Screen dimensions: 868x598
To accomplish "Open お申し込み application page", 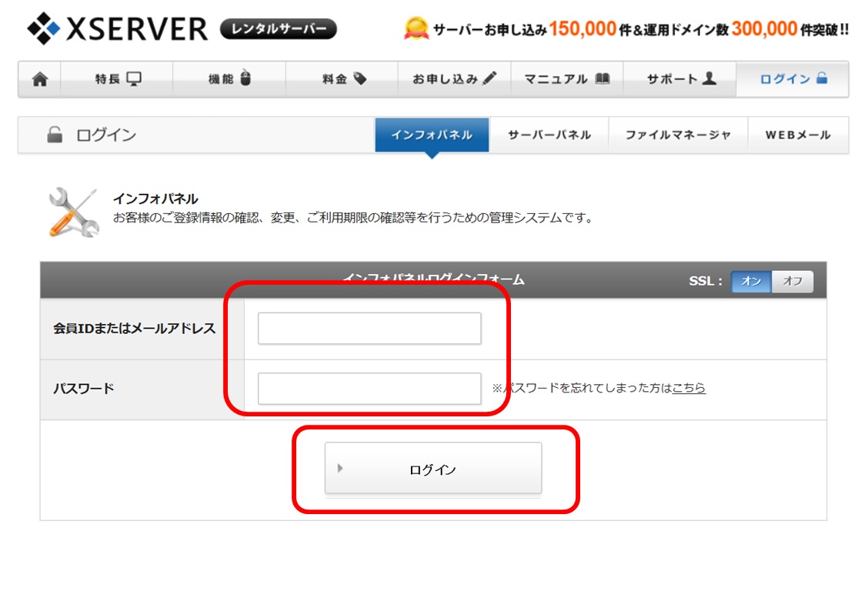I will point(454,79).
